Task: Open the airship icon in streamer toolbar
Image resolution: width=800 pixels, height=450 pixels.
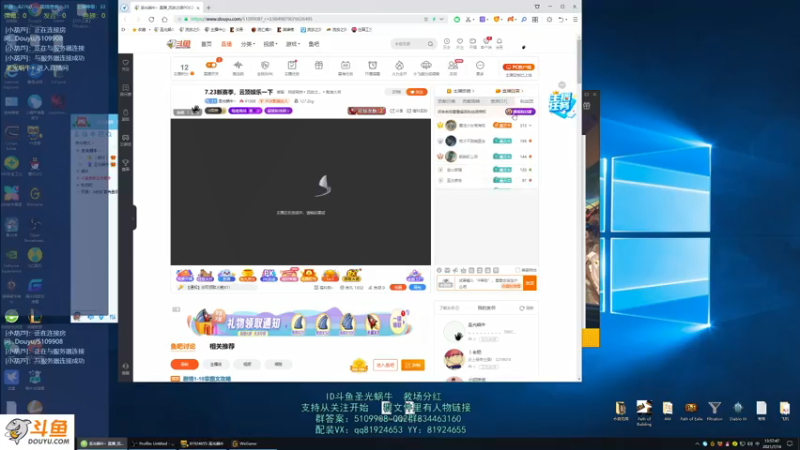Action: [426, 65]
